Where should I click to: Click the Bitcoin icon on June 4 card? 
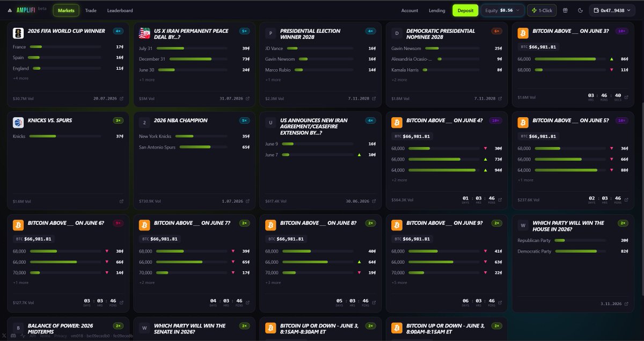point(397,122)
